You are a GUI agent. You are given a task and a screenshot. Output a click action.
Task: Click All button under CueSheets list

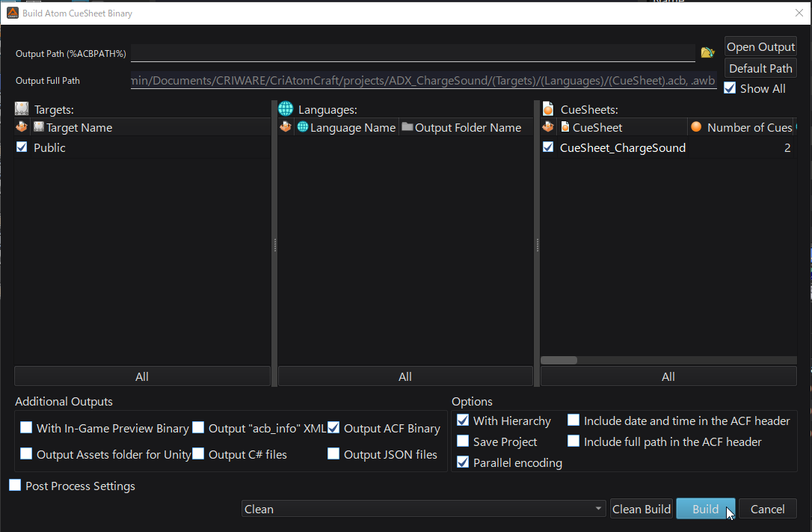(668, 376)
